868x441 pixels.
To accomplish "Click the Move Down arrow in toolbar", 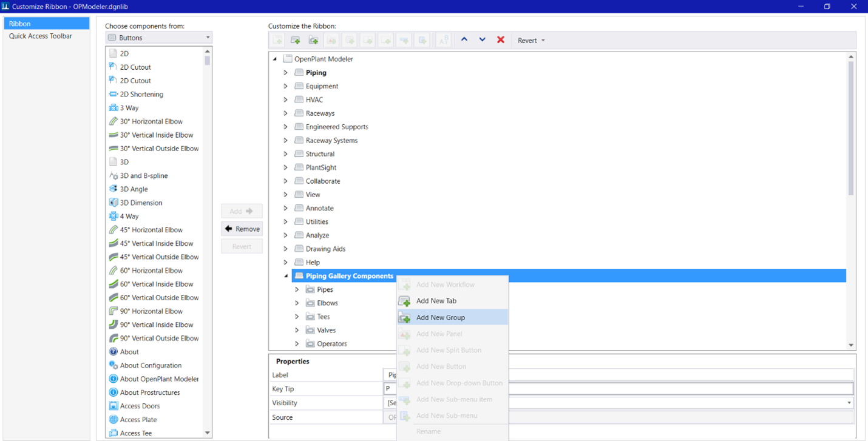I will pos(483,40).
